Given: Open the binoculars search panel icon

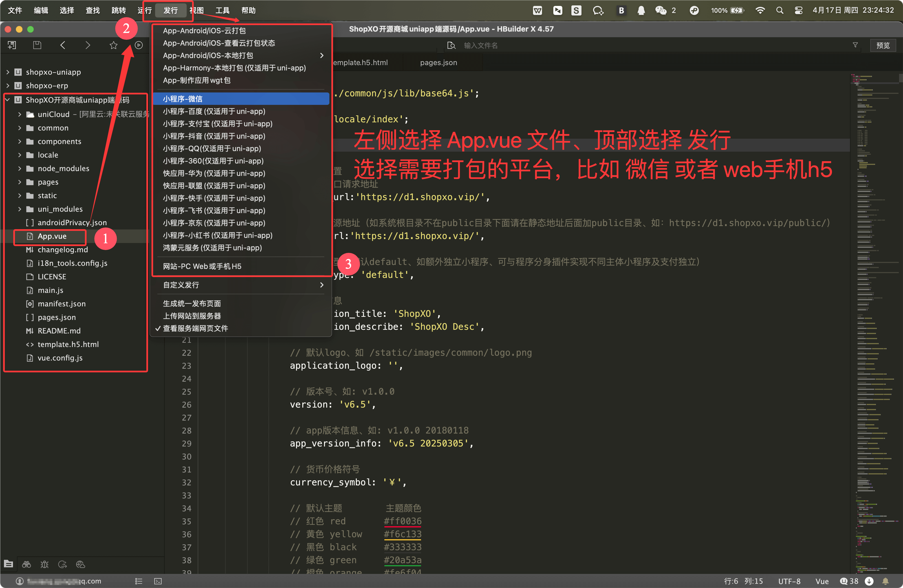Looking at the screenshot, I should coord(26,564).
